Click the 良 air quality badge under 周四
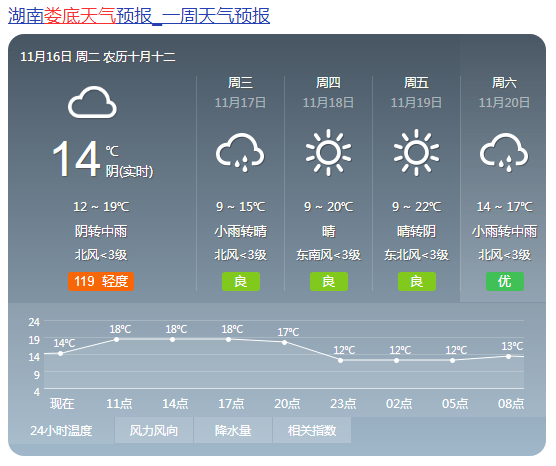 [329, 281]
